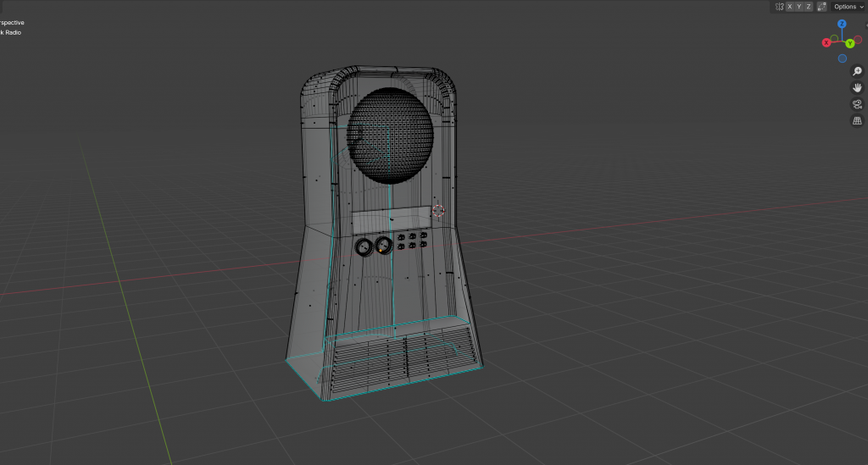Open the Options dropdown
Image resolution: width=868 pixels, height=465 pixels.
[849, 7]
